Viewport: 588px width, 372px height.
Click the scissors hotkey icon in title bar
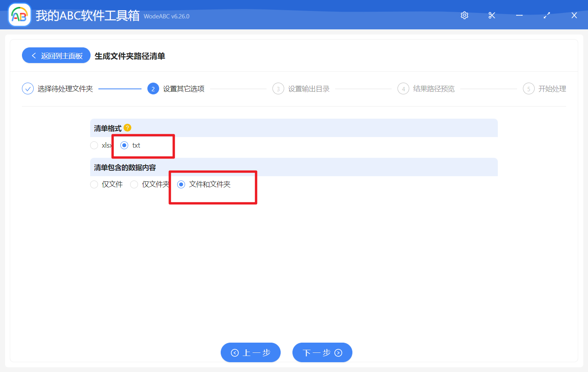point(492,15)
